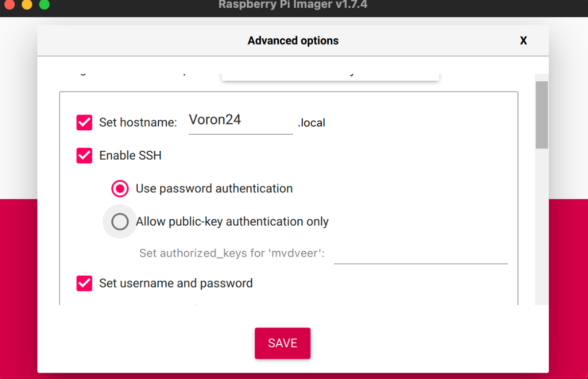Toggle the Enable SSH checkbox
The image size is (588, 379).
pyautogui.click(x=84, y=155)
